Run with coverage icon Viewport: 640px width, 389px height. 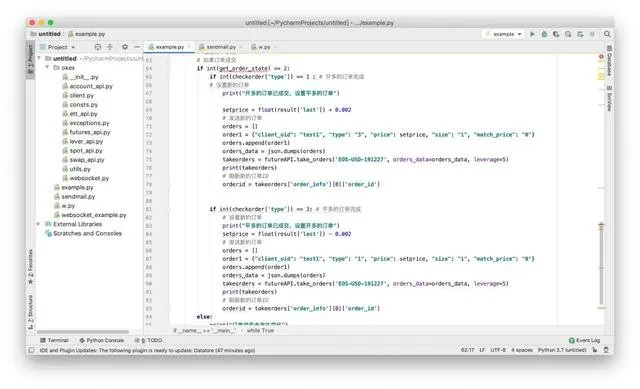pos(556,34)
